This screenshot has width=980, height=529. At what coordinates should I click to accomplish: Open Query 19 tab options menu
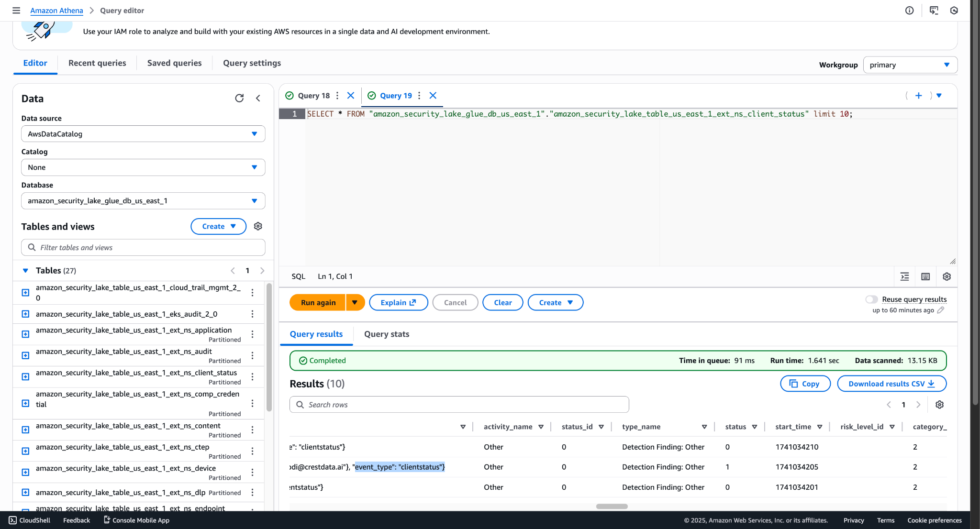pos(419,96)
